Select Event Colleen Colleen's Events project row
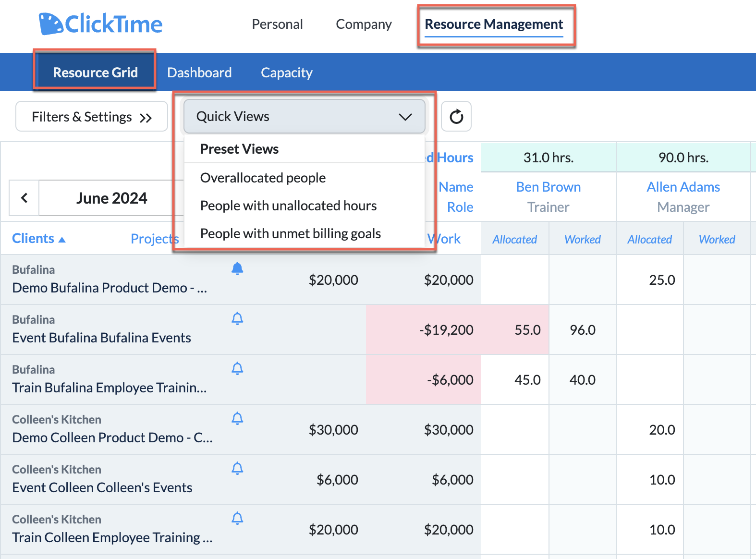 pos(102,487)
